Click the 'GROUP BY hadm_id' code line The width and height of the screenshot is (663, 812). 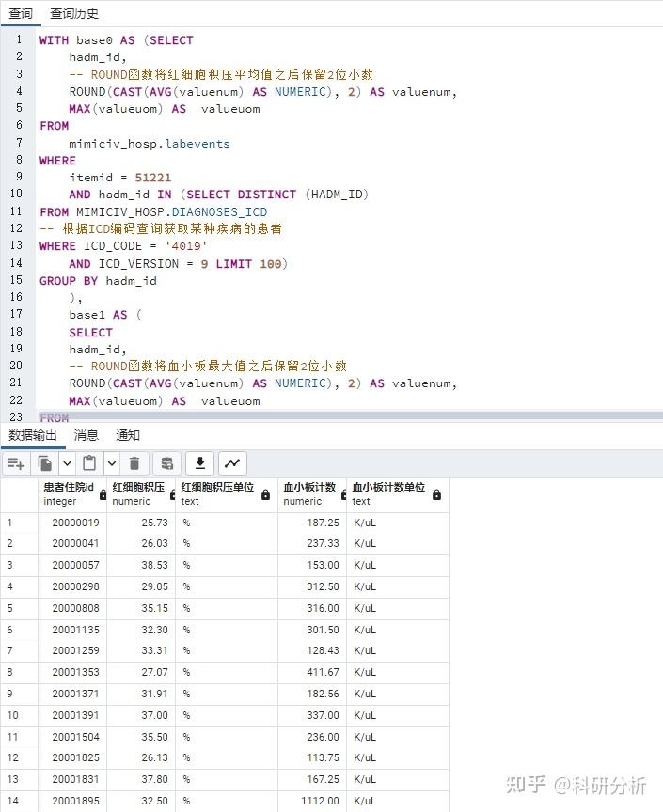tap(98, 281)
